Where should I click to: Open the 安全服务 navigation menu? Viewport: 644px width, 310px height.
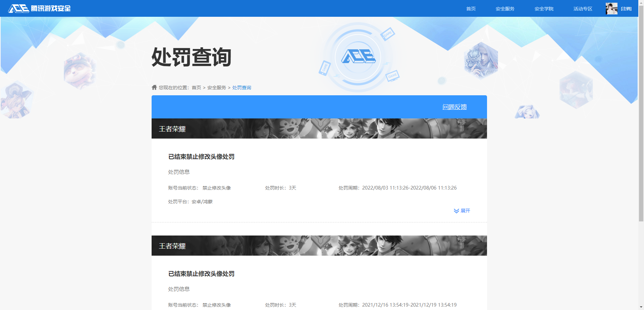505,9
